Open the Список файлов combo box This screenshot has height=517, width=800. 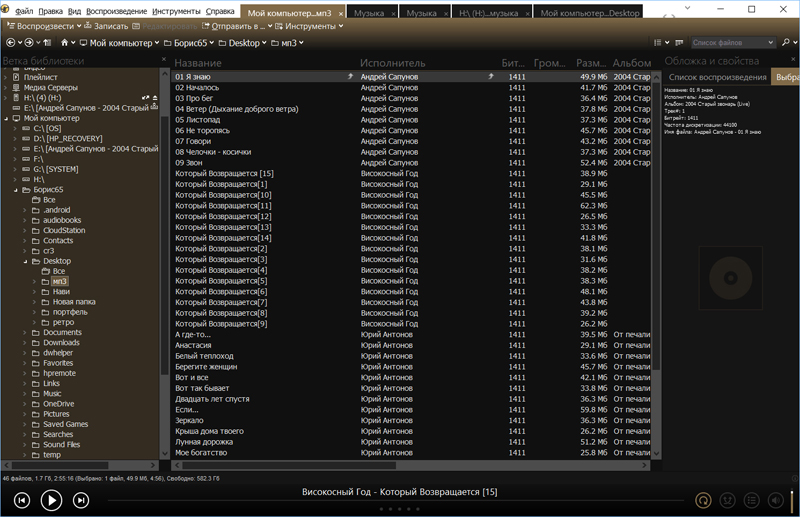(733, 43)
